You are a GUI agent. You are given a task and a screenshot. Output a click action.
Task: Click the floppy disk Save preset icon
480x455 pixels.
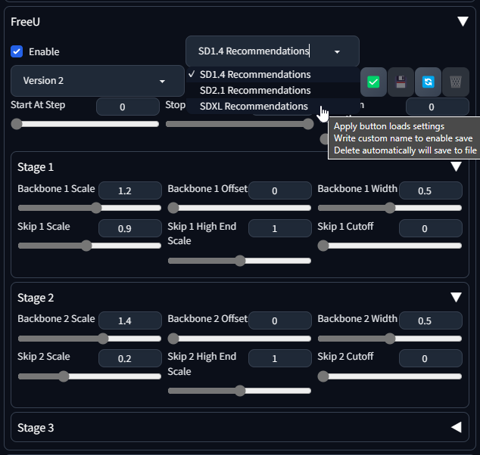(401, 82)
